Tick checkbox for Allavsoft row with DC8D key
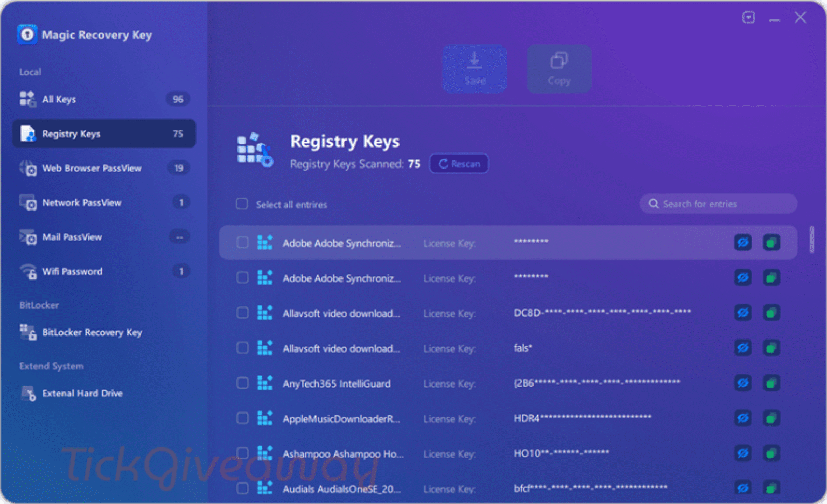 243,313
